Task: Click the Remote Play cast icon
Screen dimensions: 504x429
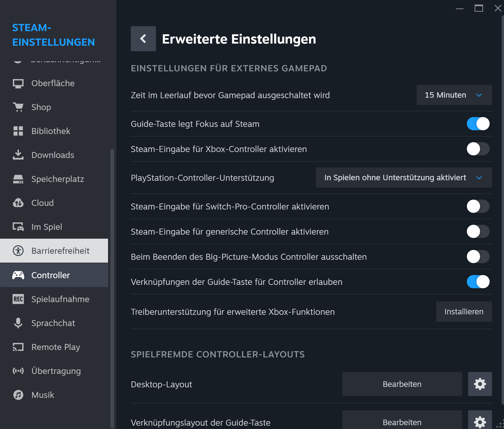Action: (18, 347)
